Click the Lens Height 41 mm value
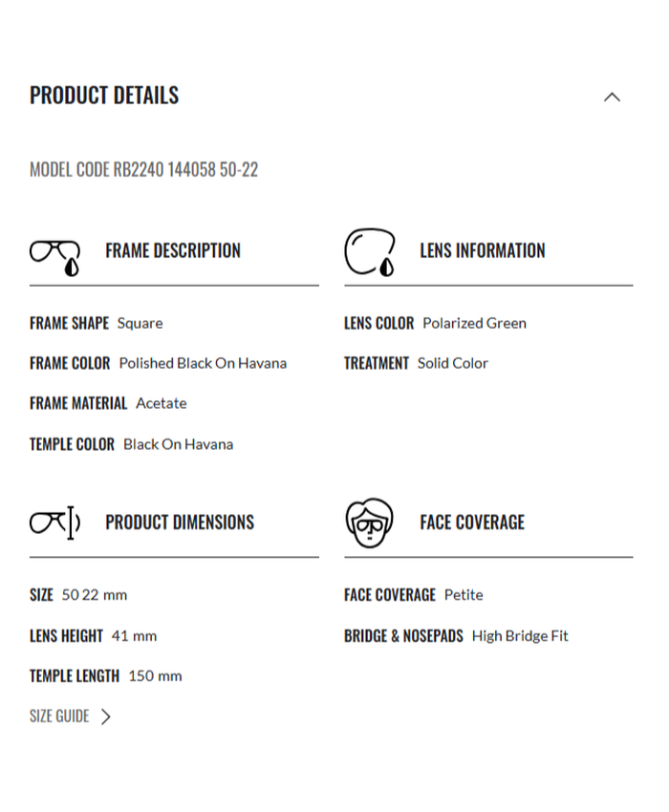The width and height of the screenshot is (669, 812). 134,636
